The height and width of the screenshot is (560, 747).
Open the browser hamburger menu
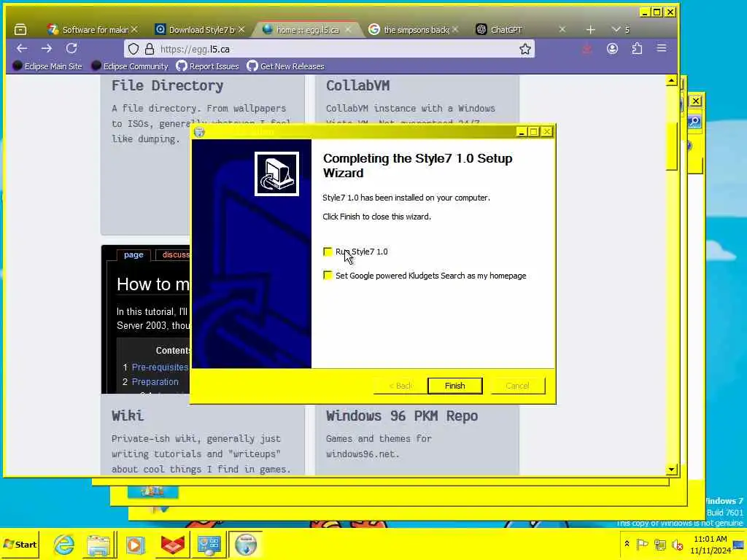coord(662,49)
